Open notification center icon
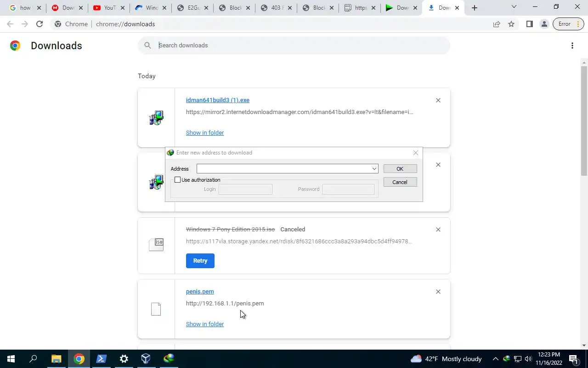The image size is (588, 368). pyautogui.click(x=573, y=359)
